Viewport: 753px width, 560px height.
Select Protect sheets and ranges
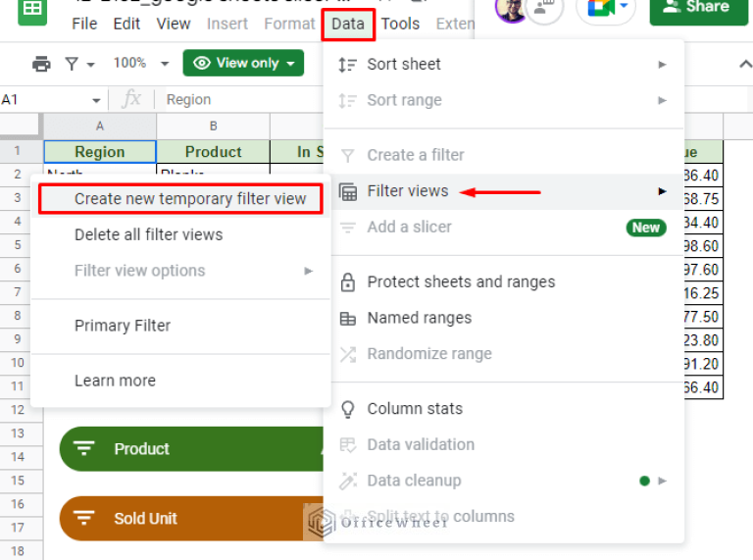point(461,282)
